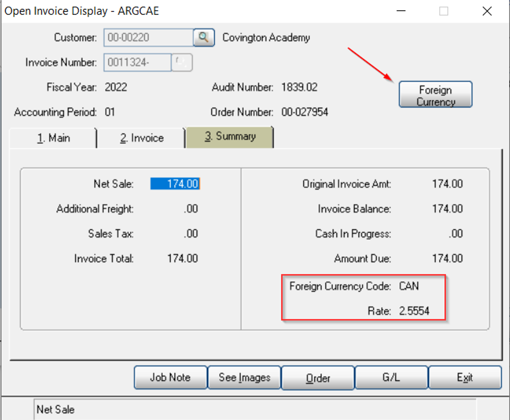This screenshot has width=510, height=420.
Task: Minimize the Open Invoice Display window
Action: pyautogui.click(x=401, y=11)
